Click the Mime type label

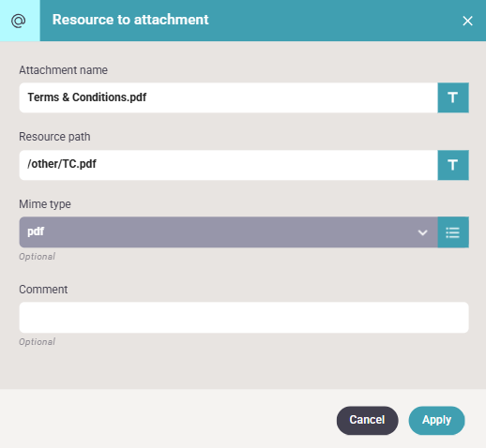(45, 204)
